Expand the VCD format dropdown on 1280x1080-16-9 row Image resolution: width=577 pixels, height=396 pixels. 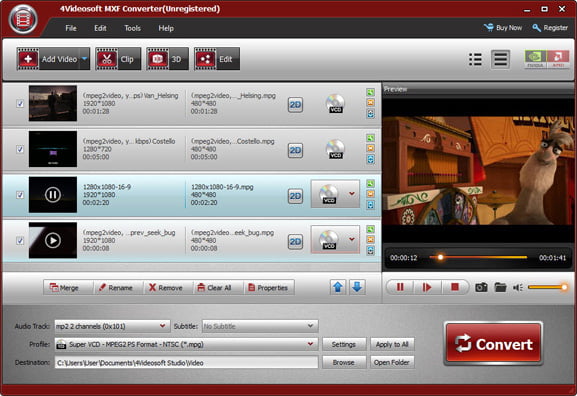[352, 194]
